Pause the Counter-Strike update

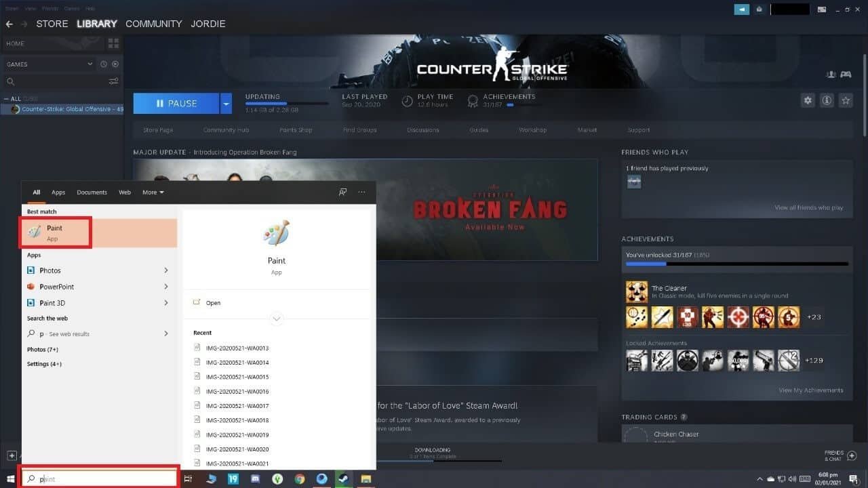click(x=176, y=104)
